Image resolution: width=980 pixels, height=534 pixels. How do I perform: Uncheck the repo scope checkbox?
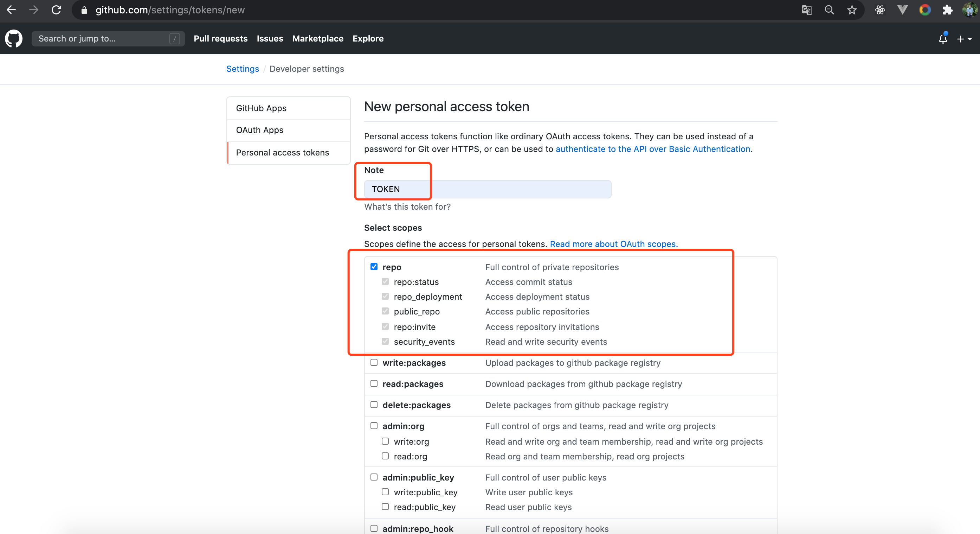[x=374, y=267]
